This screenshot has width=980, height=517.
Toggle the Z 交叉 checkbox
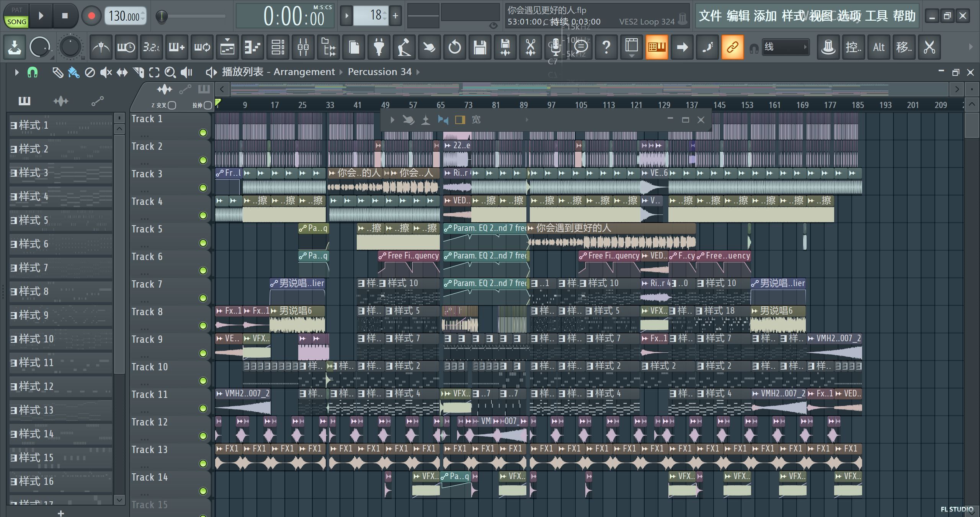click(x=172, y=105)
